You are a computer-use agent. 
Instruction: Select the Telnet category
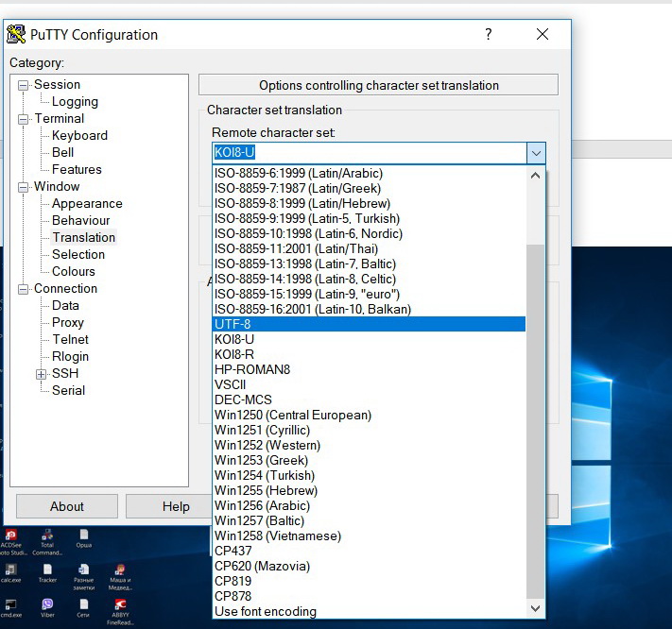click(x=70, y=339)
